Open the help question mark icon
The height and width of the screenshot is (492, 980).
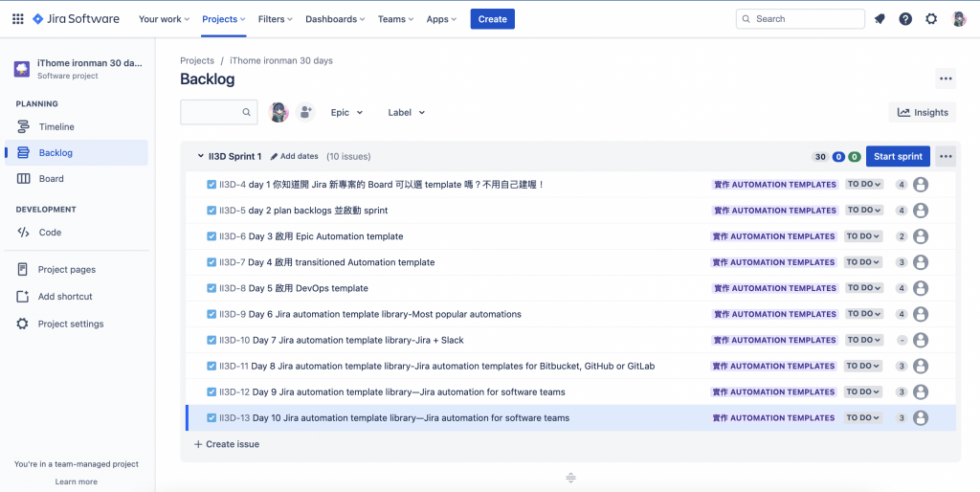(905, 19)
